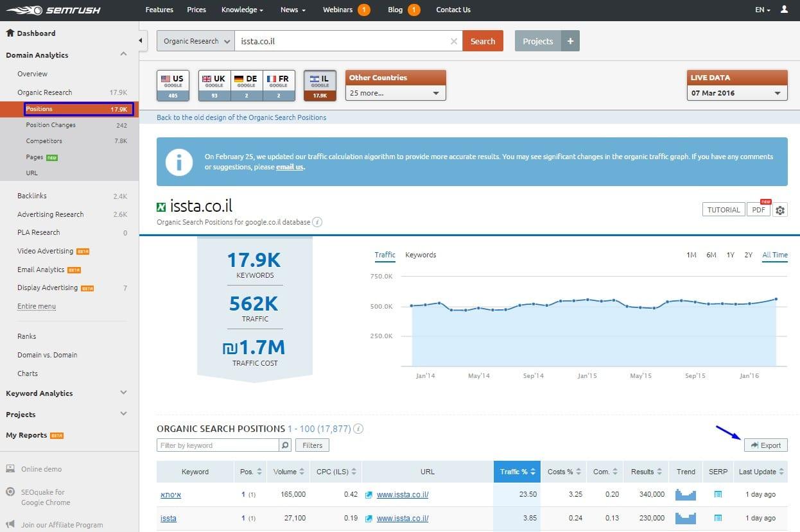
Task: Open report settings gear icon
Action: (780, 210)
